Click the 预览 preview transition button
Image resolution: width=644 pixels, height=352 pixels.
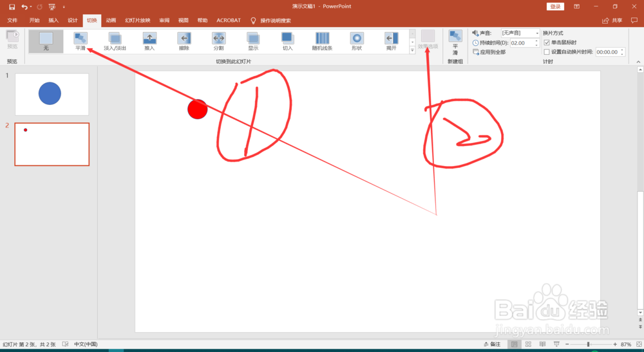12,40
